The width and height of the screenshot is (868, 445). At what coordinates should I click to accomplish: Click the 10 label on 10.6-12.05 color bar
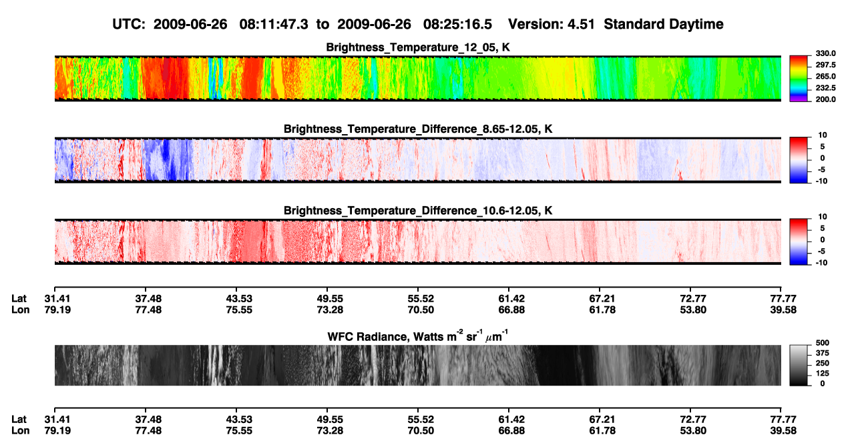[822, 217]
